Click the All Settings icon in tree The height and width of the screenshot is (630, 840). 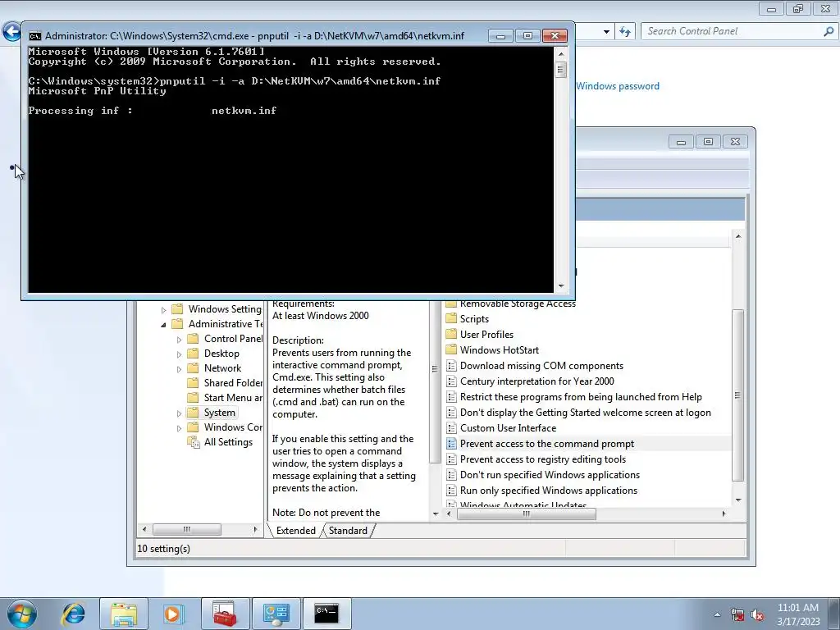(x=193, y=442)
